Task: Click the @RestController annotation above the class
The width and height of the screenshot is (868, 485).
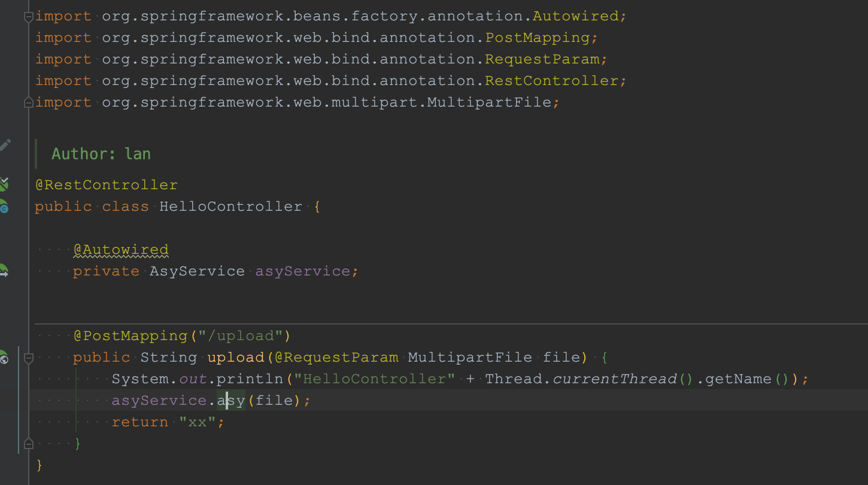Action: pos(107,185)
